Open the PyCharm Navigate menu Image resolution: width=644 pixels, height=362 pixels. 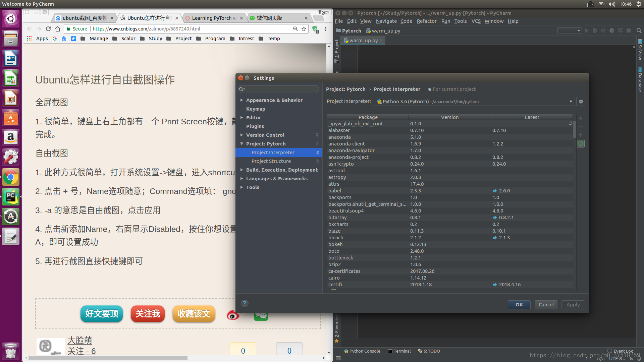(x=386, y=21)
